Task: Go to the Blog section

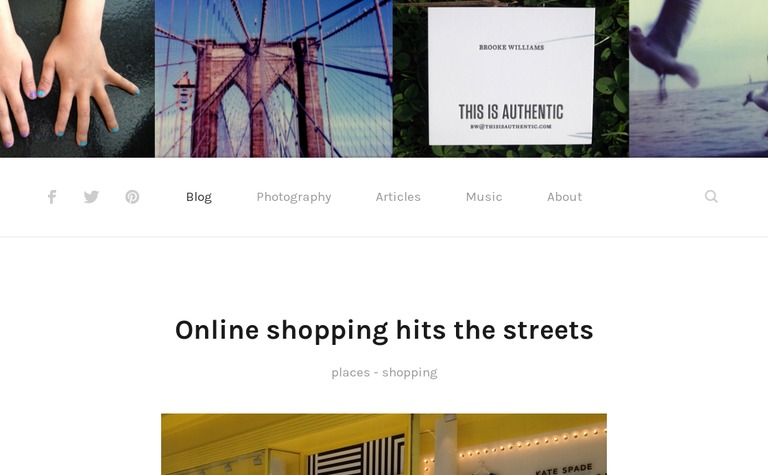Action: (x=199, y=197)
